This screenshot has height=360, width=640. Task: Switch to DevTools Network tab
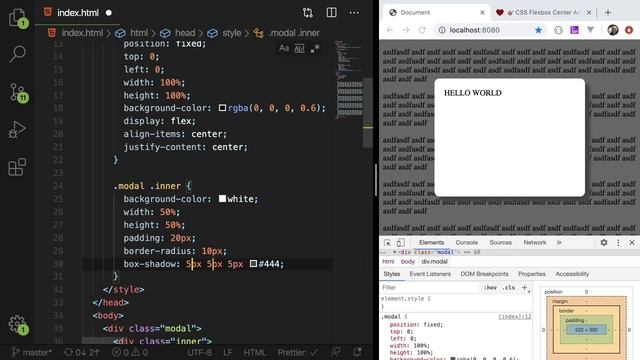(x=535, y=242)
